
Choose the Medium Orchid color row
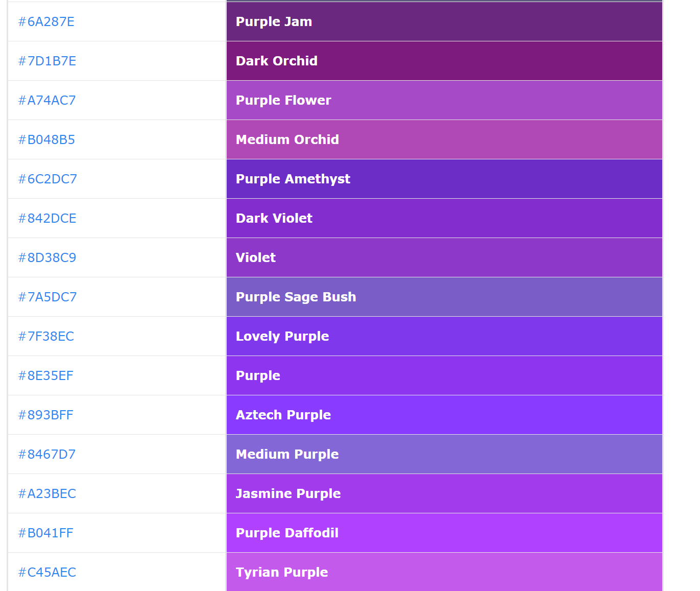[444, 140]
